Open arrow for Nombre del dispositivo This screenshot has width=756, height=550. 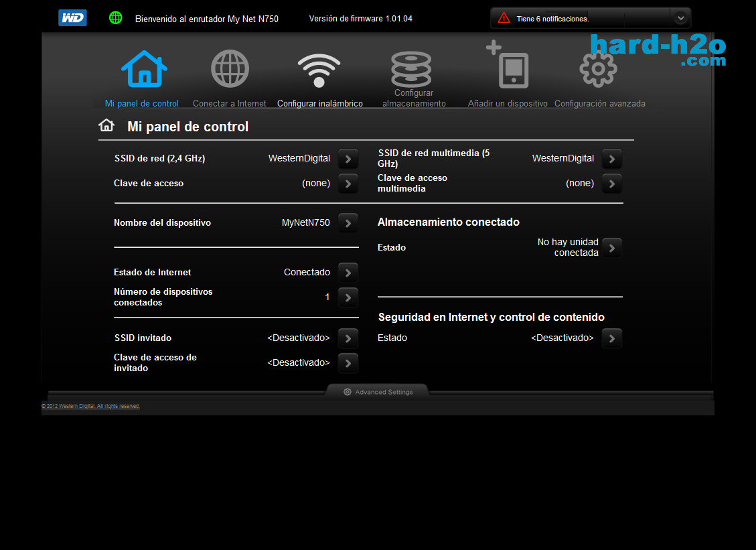pos(348,223)
